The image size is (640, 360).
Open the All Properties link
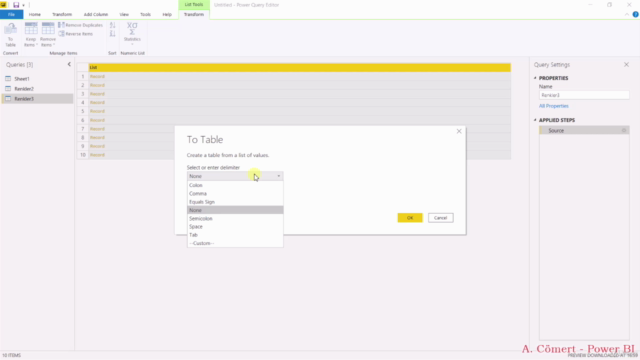[x=553, y=106]
